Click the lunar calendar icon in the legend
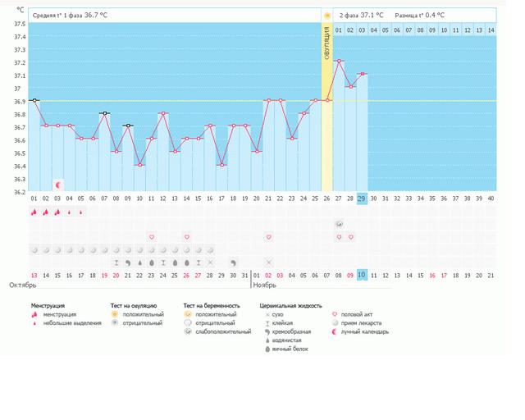Viewport: 525px width, 420px height. (x=335, y=332)
